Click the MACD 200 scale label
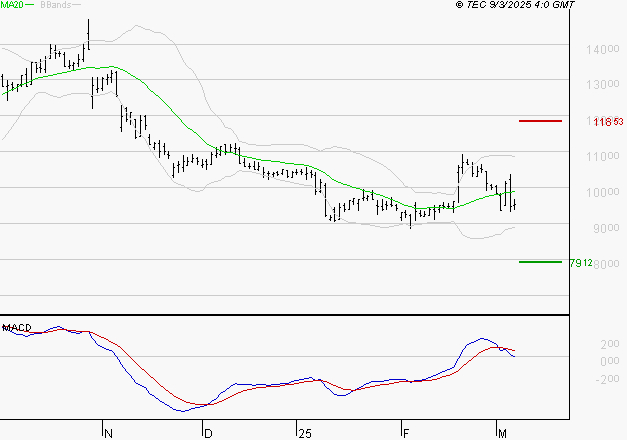 click(610, 344)
